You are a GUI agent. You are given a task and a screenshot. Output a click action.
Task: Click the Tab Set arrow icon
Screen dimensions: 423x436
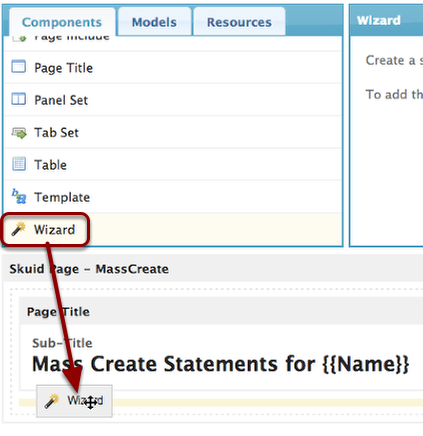click(19, 133)
